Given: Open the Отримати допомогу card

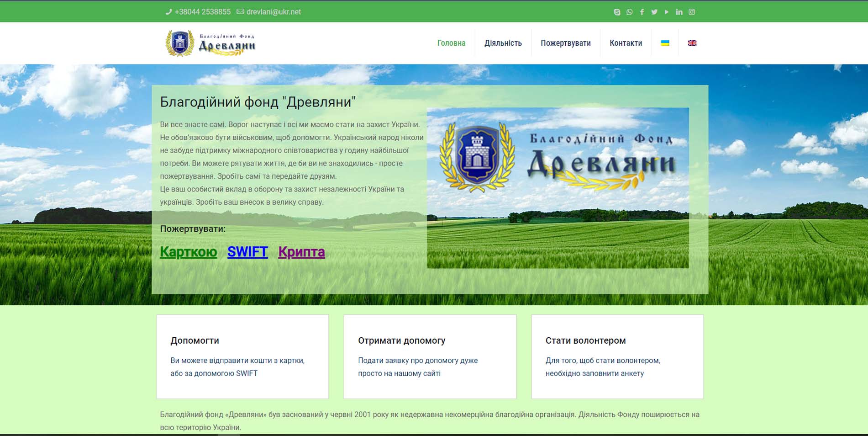Looking at the screenshot, I should 430,356.
